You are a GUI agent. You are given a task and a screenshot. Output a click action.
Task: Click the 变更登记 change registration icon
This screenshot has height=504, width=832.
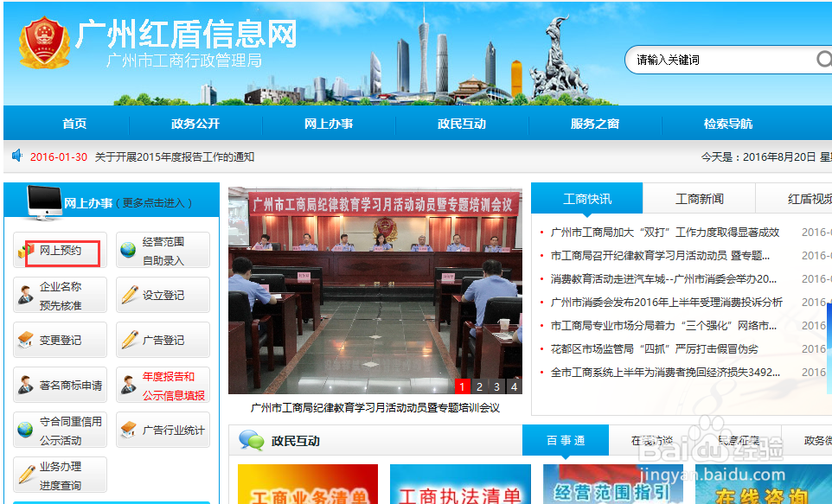[60, 340]
